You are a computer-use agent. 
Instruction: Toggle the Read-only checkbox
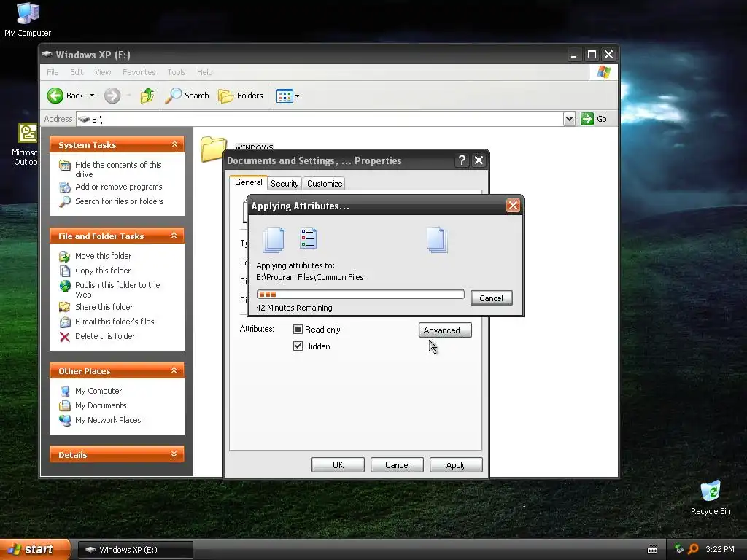tap(298, 329)
